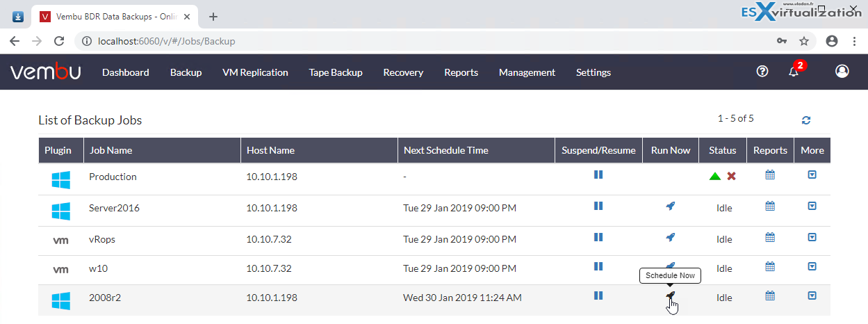The image size is (868, 324).
Task: Open Chrome three-dot menu
Action: tap(854, 41)
